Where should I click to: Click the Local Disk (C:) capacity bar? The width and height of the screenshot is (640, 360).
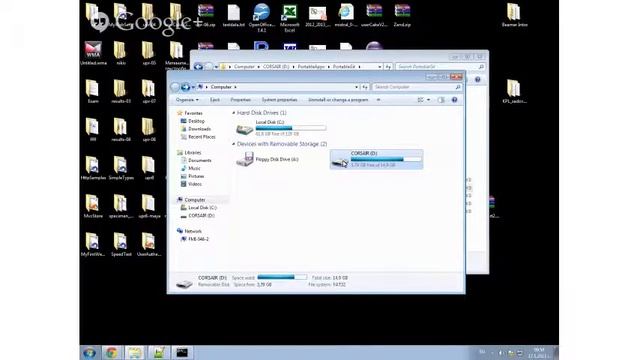291,128
